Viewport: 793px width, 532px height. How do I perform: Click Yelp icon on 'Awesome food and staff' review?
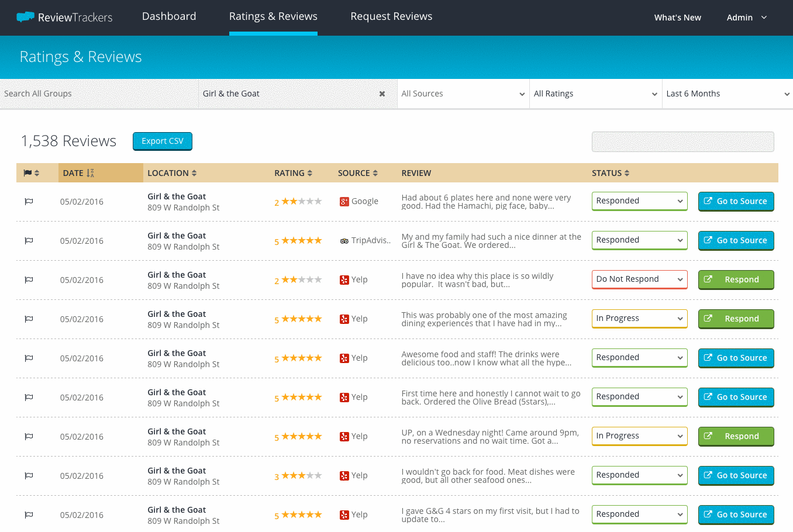pos(344,358)
